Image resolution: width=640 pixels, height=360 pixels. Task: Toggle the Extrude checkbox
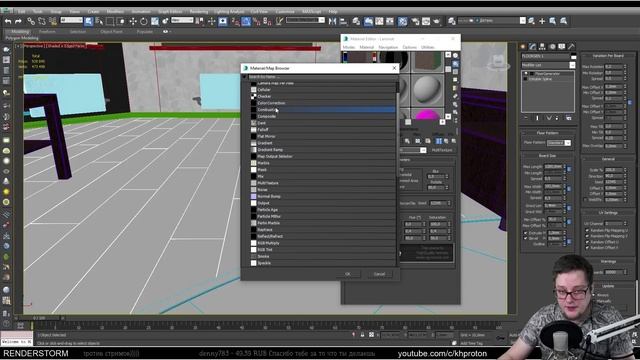tap(526, 233)
